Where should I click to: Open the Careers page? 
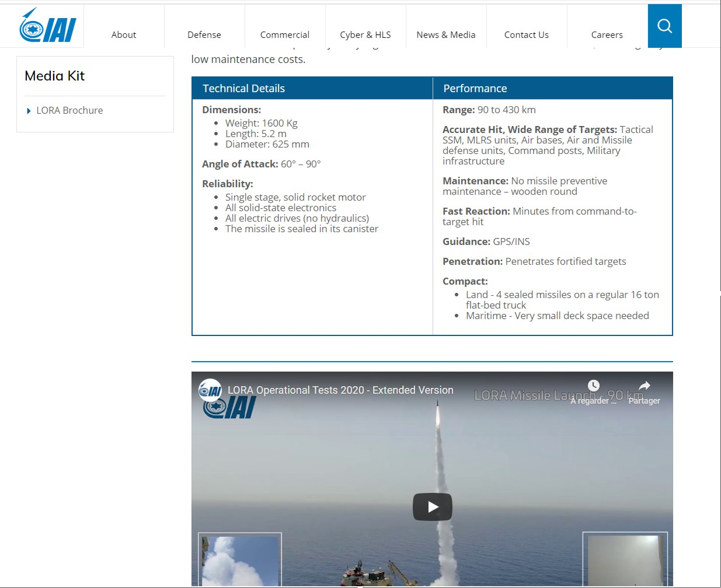[x=607, y=35]
